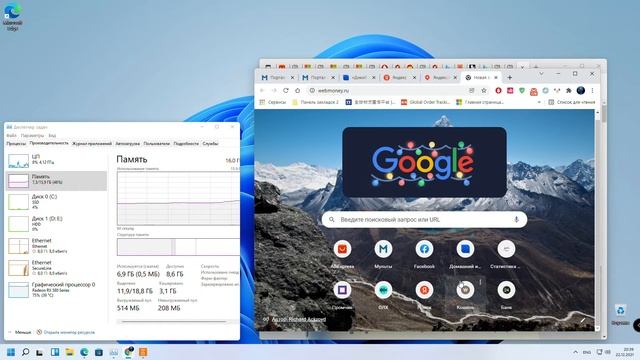Switch to the Журнал приложений tab

92,144
